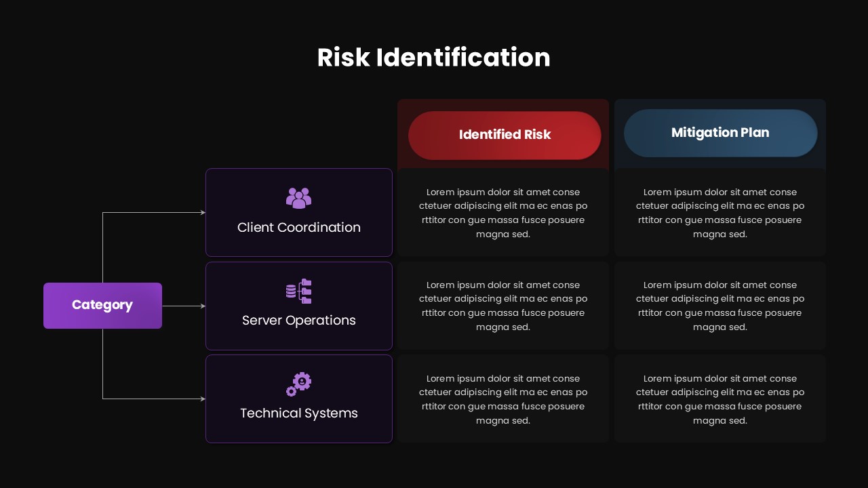
Task: Select the arrowhead pointing at Technical Systems card
Action: pyautogui.click(x=202, y=399)
